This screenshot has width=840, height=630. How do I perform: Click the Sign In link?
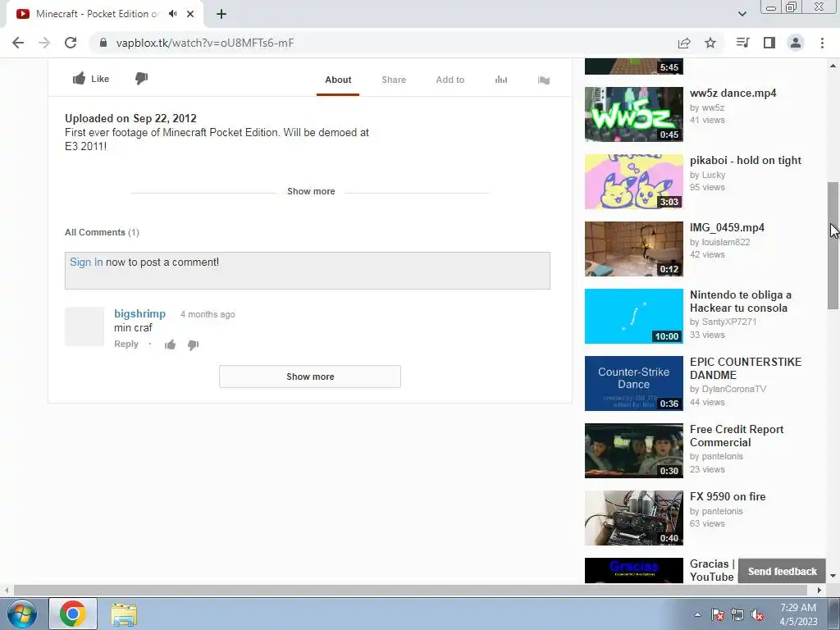click(86, 262)
